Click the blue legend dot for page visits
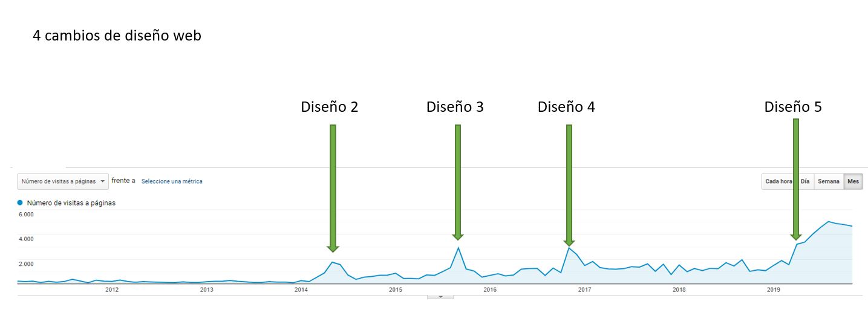 click(21, 203)
